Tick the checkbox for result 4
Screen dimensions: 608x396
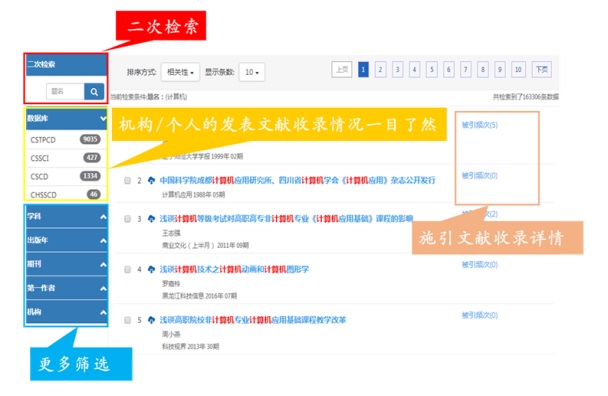(127, 269)
